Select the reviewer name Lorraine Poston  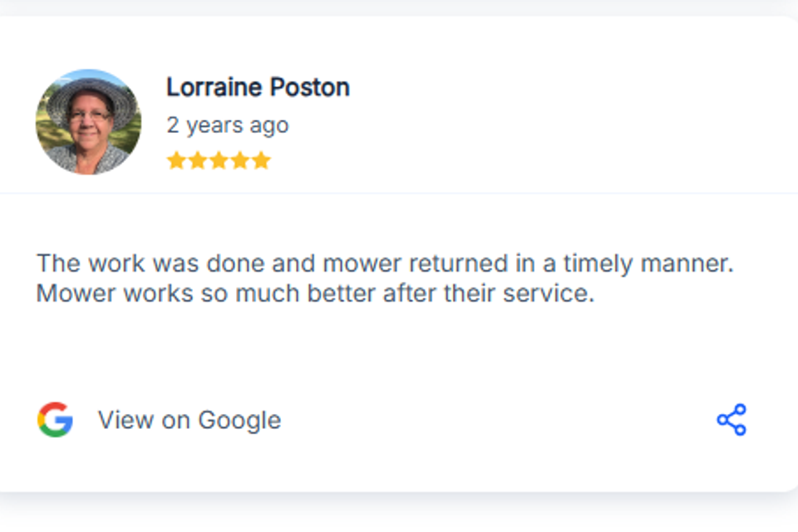click(x=258, y=86)
